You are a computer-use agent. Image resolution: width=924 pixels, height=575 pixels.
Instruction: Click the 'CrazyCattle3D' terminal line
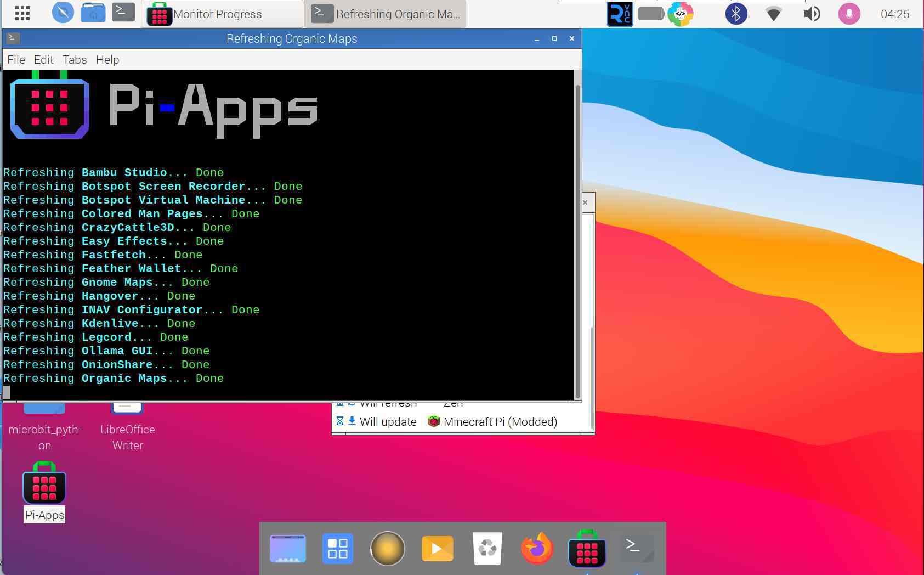(x=117, y=227)
